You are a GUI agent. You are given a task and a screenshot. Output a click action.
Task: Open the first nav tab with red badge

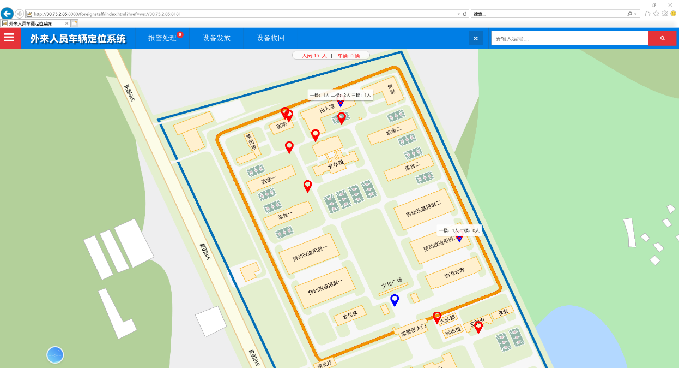tap(163, 38)
